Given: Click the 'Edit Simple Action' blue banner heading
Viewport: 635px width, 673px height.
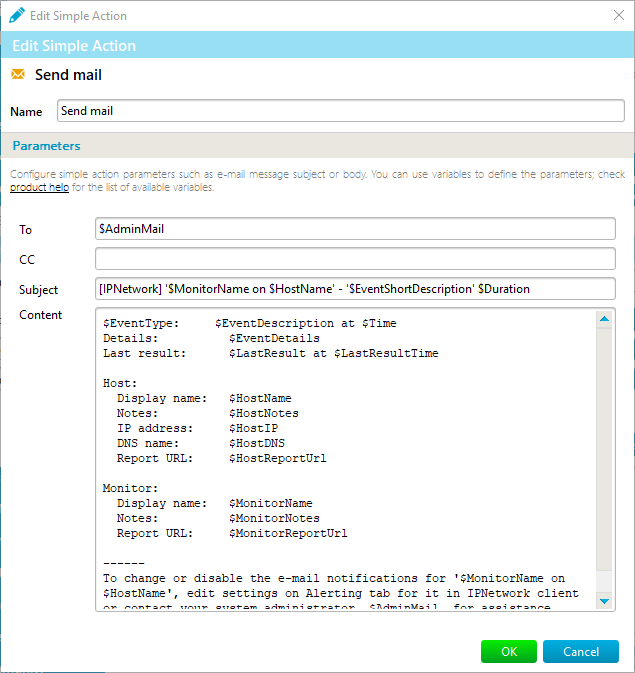Looking at the screenshot, I should click(x=74, y=45).
